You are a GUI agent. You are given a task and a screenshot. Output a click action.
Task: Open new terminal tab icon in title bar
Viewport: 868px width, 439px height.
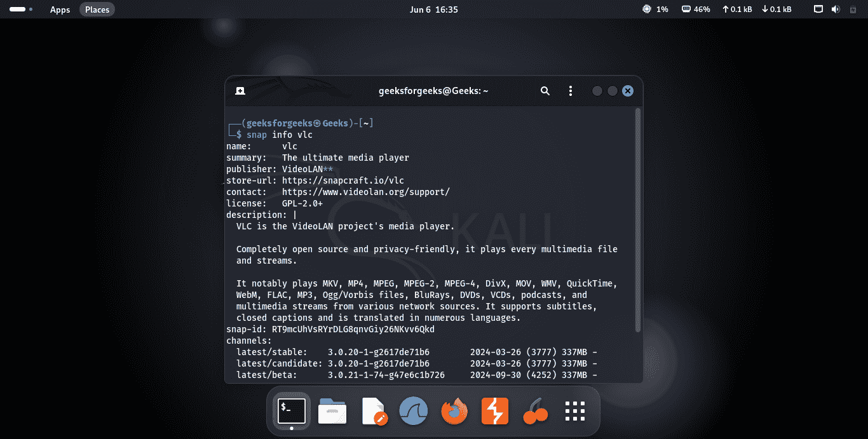(x=240, y=91)
